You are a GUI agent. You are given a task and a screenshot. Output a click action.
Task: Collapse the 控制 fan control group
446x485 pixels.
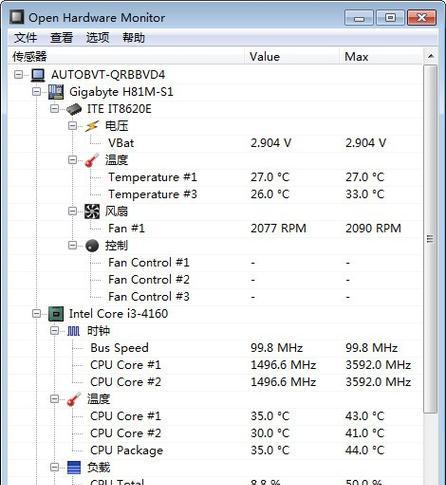pyautogui.click(x=72, y=245)
